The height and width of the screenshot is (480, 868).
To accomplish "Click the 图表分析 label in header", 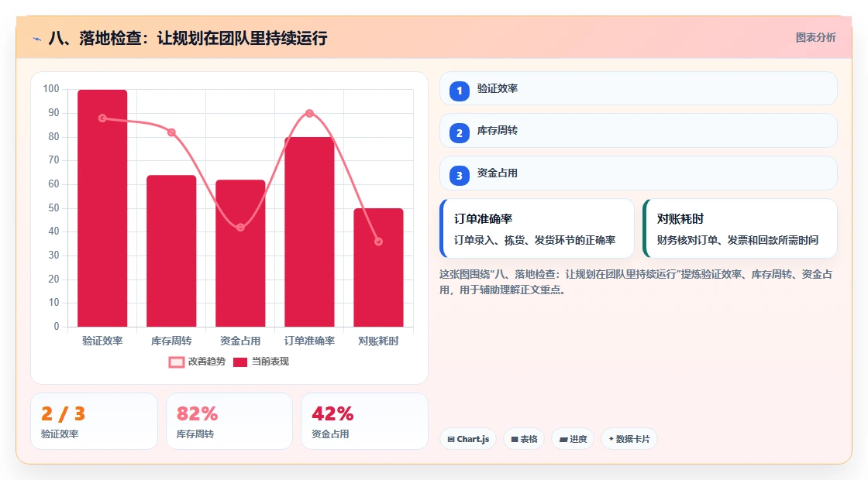I will point(815,38).
